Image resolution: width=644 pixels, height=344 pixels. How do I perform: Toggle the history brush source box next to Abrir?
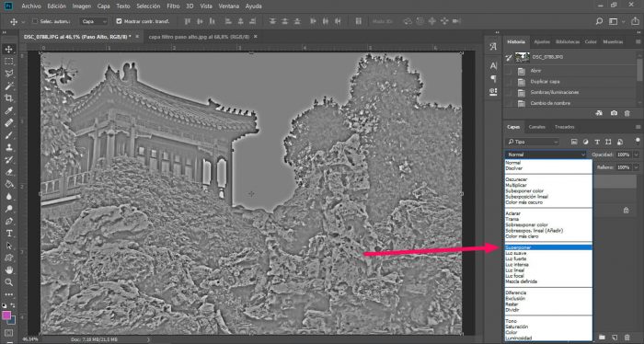click(x=509, y=71)
